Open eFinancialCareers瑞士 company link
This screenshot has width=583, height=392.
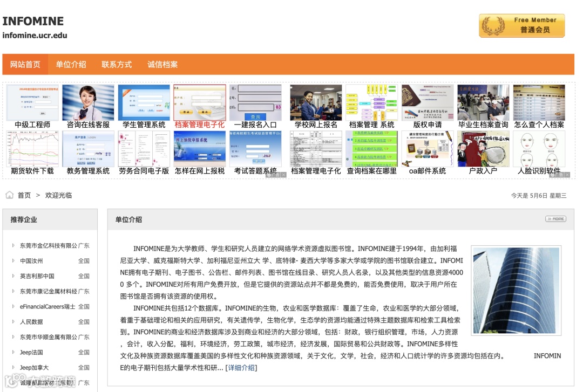48,307
